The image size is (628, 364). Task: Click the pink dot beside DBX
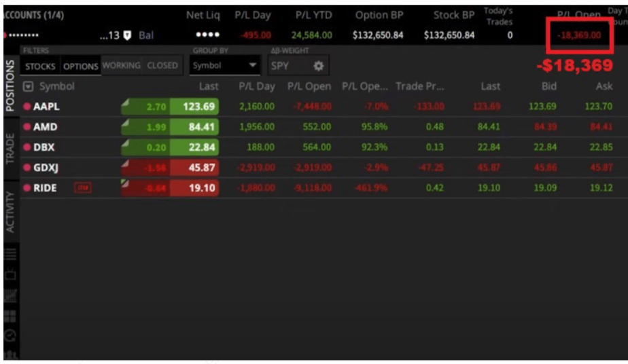(27, 147)
